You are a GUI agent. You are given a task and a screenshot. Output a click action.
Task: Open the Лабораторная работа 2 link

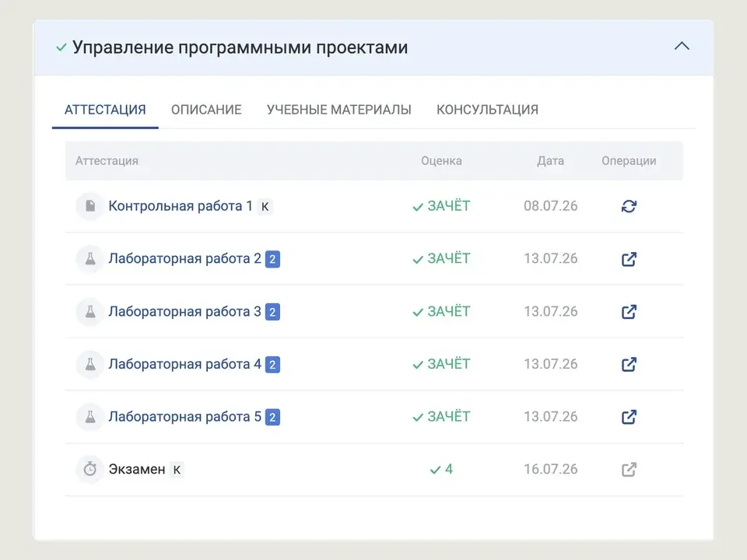[x=185, y=258]
